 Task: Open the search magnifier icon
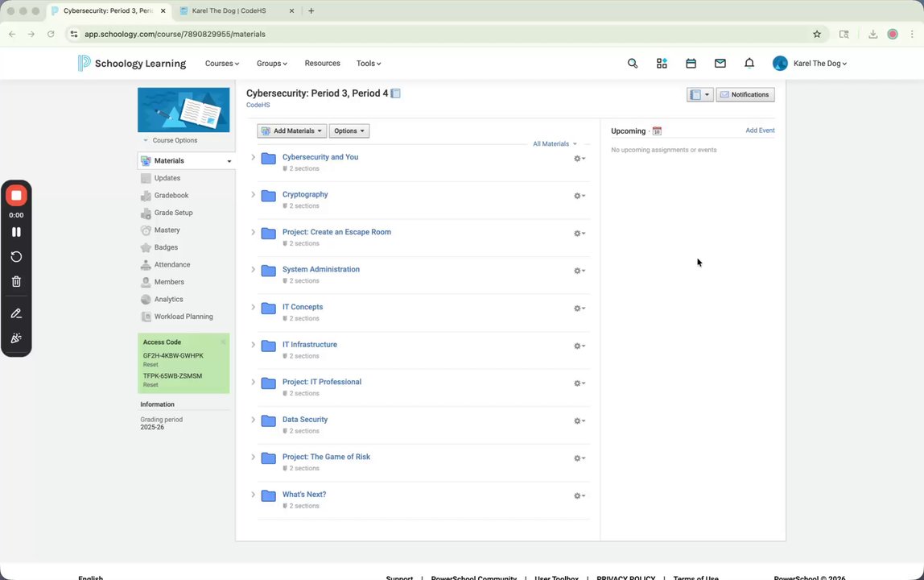(x=633, y=64)
